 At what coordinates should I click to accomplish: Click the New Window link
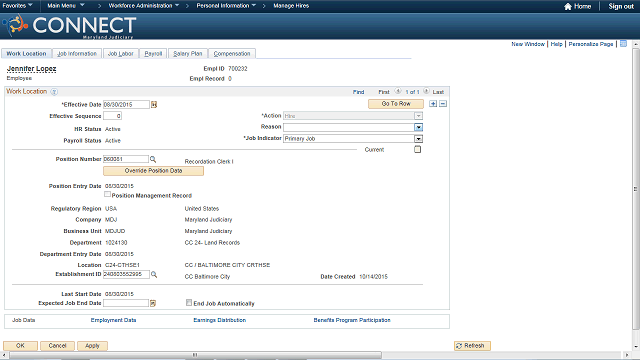pos(528,44)
